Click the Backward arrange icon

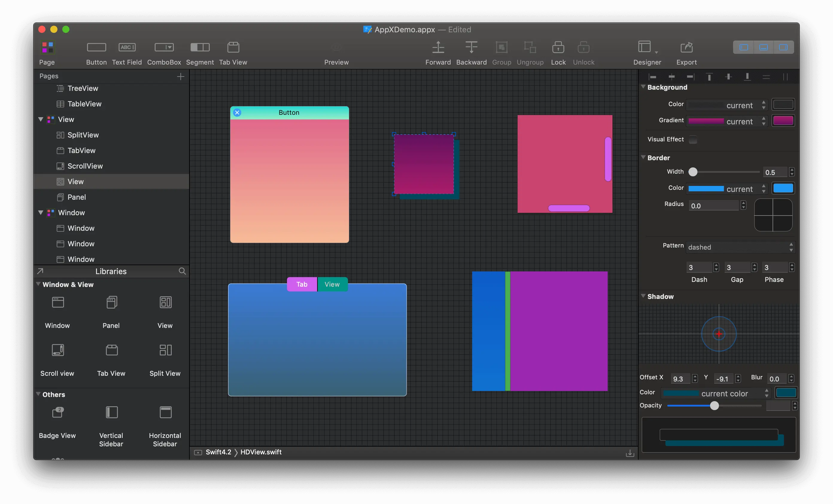point(471,48)
